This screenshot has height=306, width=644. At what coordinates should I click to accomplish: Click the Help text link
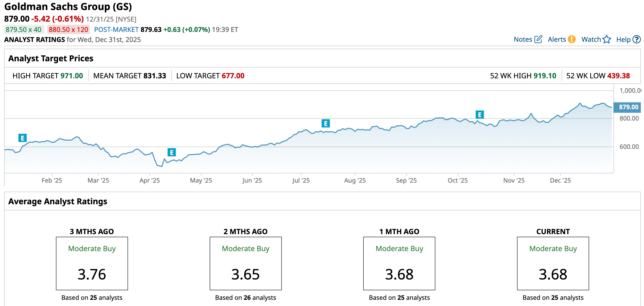coord(623,40)
